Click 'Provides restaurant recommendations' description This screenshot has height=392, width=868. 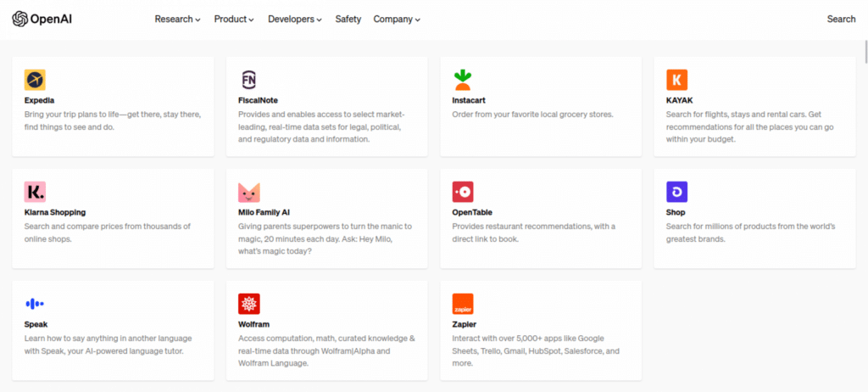pyautogui.click(x=534, y=232)
